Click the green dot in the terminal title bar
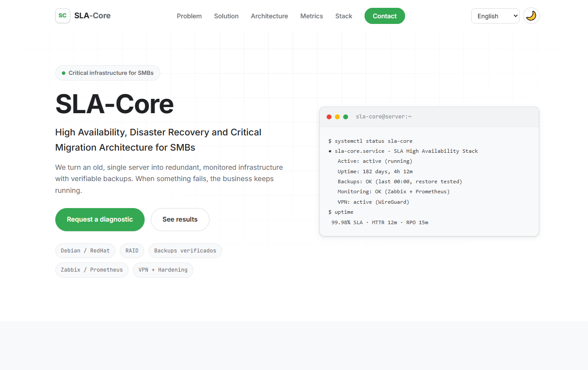 (x=345, y=117)
